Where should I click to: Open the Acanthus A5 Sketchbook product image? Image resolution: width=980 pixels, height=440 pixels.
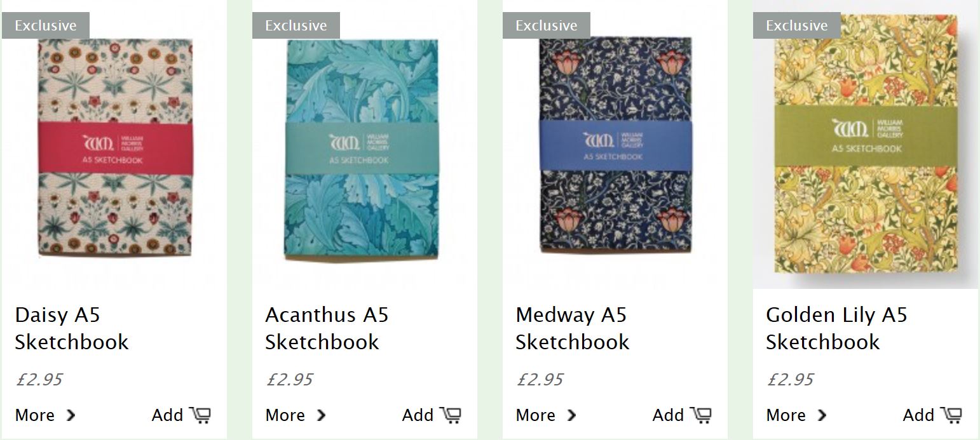[x=365, y=145]
